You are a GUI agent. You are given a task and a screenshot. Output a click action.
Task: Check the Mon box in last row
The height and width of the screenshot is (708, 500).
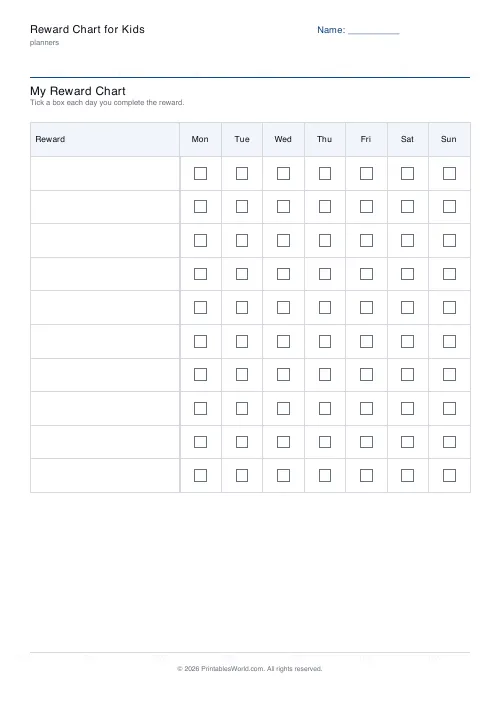click(200, 475)
